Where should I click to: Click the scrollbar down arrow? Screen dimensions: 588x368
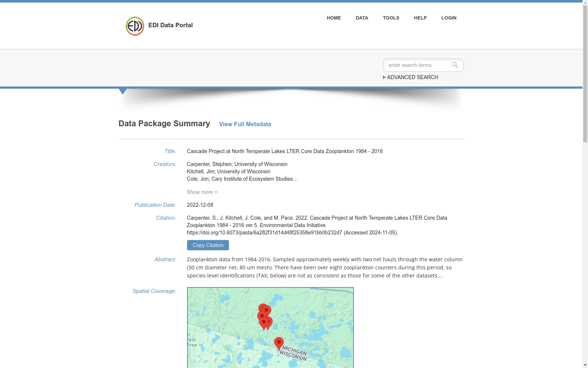coord(585,365)
